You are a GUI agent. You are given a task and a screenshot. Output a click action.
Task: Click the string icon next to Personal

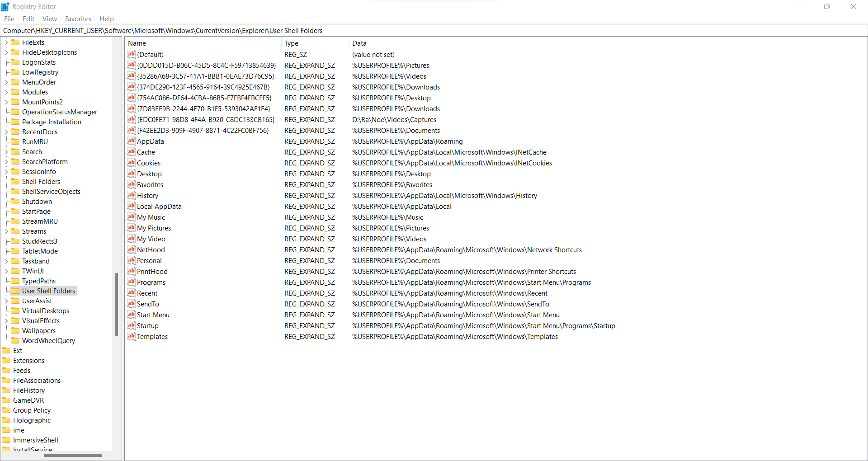coord(132,260)
